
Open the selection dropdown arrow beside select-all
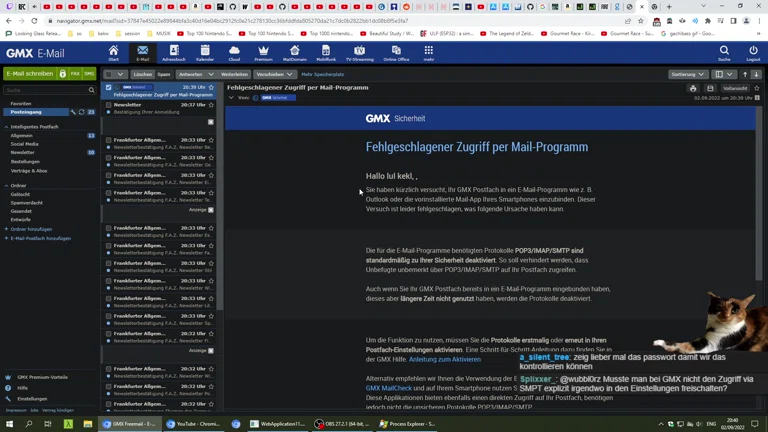[x=120, y=74]
